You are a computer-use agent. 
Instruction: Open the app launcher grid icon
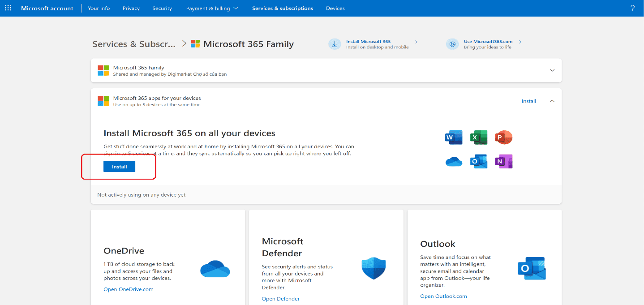click(x=8, y=8)
